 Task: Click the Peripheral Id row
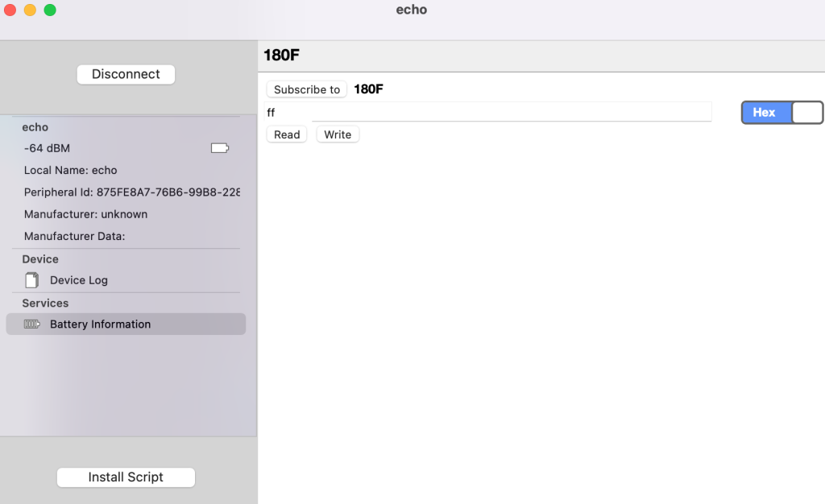coord(132,192)
